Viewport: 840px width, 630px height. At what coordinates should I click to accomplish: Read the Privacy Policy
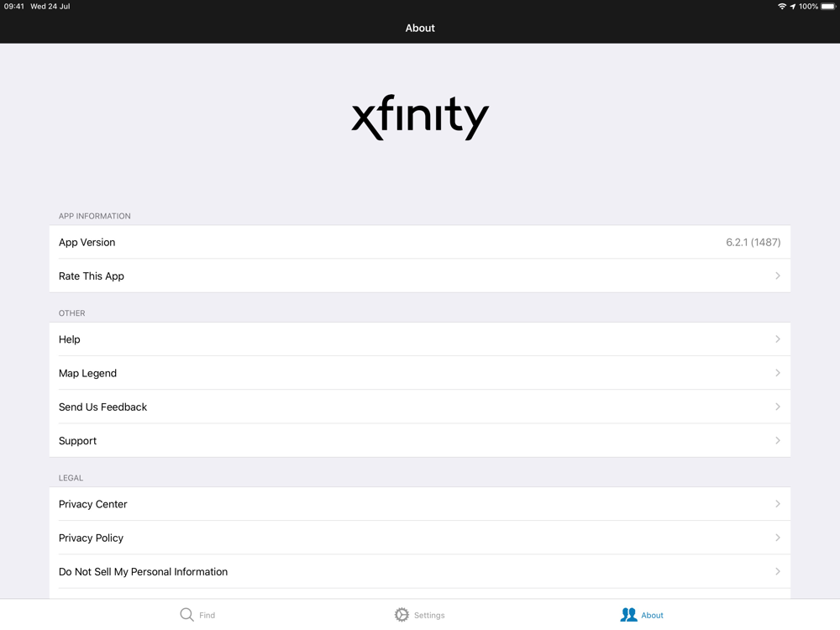pyautogui.click(x=420, y=538)
